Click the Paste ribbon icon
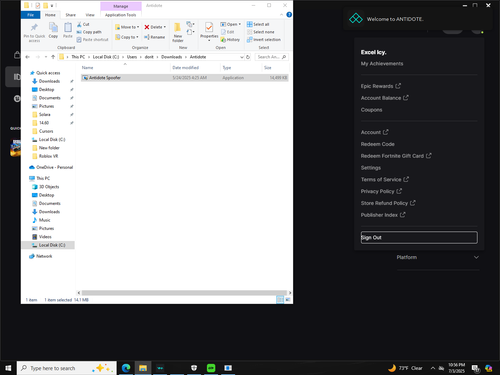This screenshot has width=500, height=375. click(68, 27)
